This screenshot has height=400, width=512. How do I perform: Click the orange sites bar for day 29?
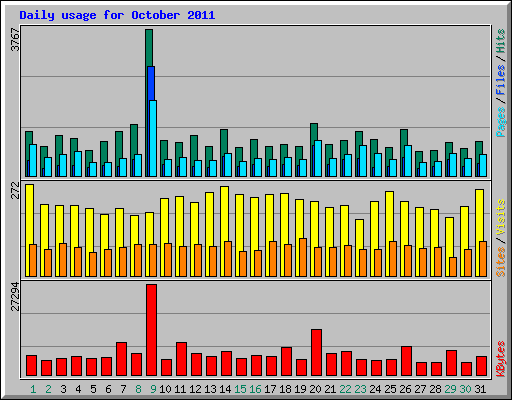pyautogui.click(x=453, y=267)
